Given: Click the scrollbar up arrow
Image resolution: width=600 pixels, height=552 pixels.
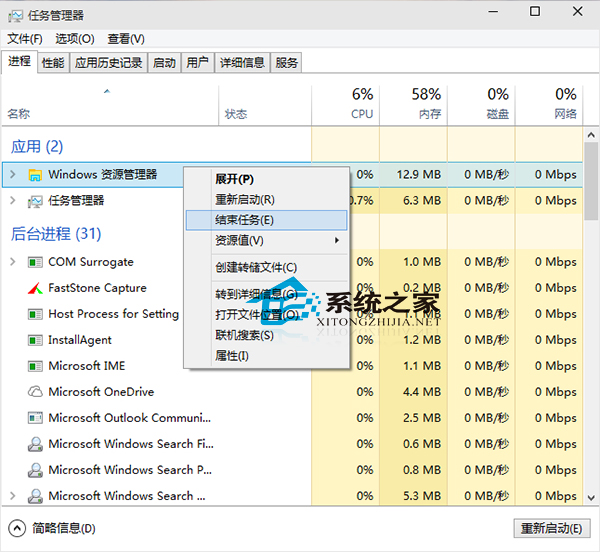Looking at the screenshot, I should pyautogui.click(x=591, y=135).
